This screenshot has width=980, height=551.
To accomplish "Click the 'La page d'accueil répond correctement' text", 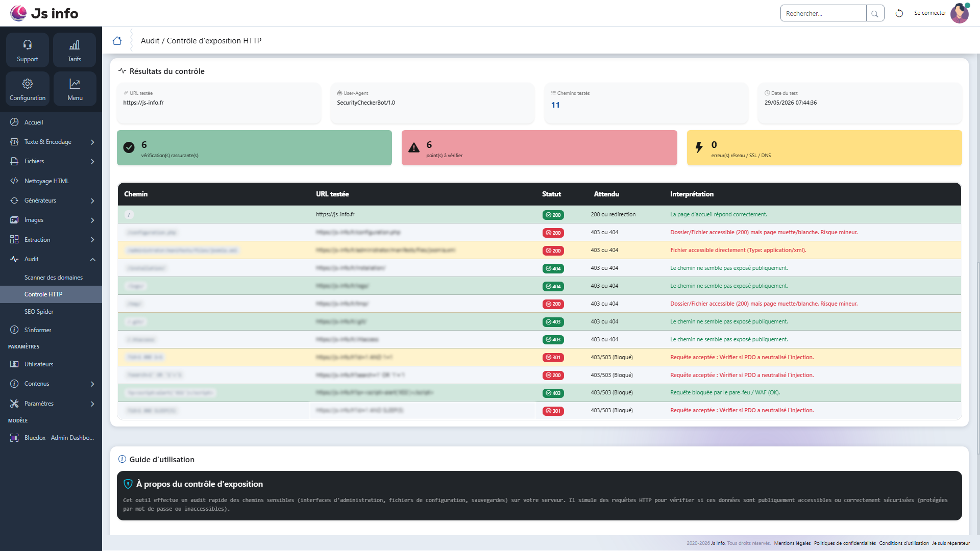I will (x=719, y=215).
